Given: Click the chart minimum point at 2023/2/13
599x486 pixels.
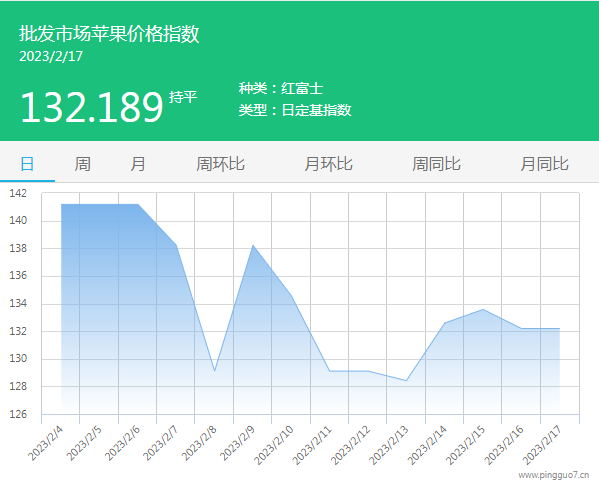Looking at the screenshot, I should coord(406,381).
